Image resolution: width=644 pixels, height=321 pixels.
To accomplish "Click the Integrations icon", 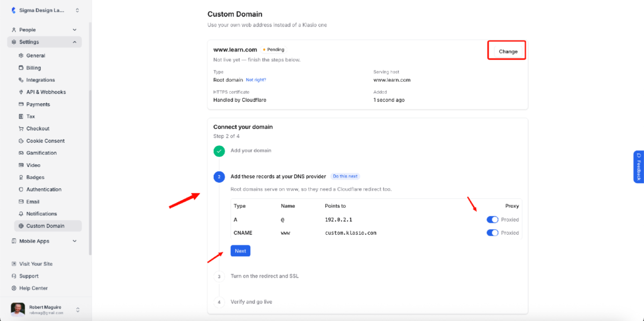I will tap(21, 80).
